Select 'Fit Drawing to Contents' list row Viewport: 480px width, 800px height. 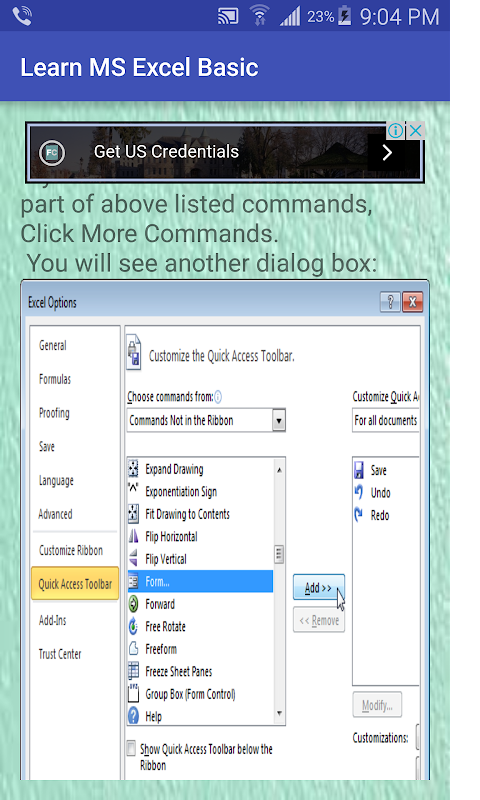200,514
